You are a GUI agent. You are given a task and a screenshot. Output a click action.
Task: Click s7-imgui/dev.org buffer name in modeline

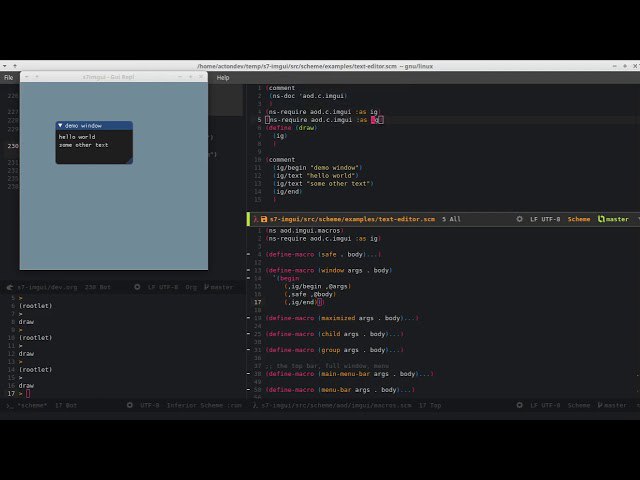47,287
